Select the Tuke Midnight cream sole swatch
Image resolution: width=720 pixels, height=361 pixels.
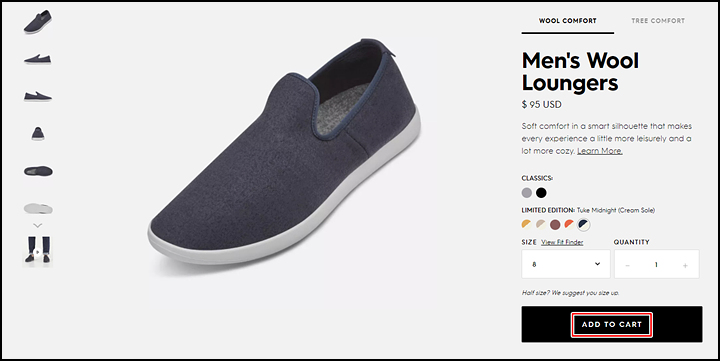coord(584,224)
